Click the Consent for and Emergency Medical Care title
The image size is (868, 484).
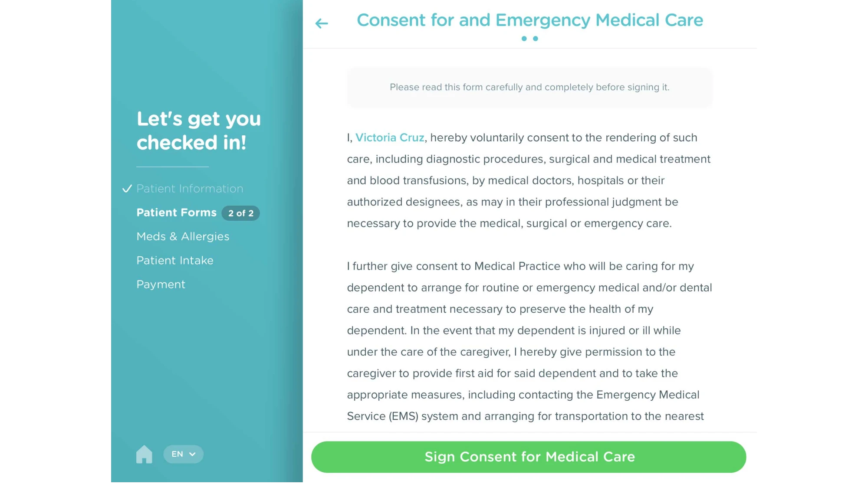[x=529, y=20]
